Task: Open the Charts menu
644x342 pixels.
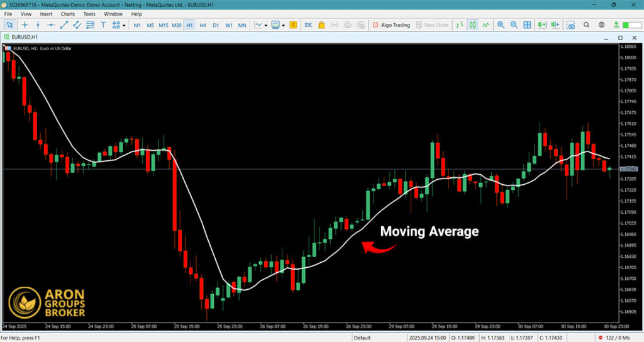Action: coord(67,13)
